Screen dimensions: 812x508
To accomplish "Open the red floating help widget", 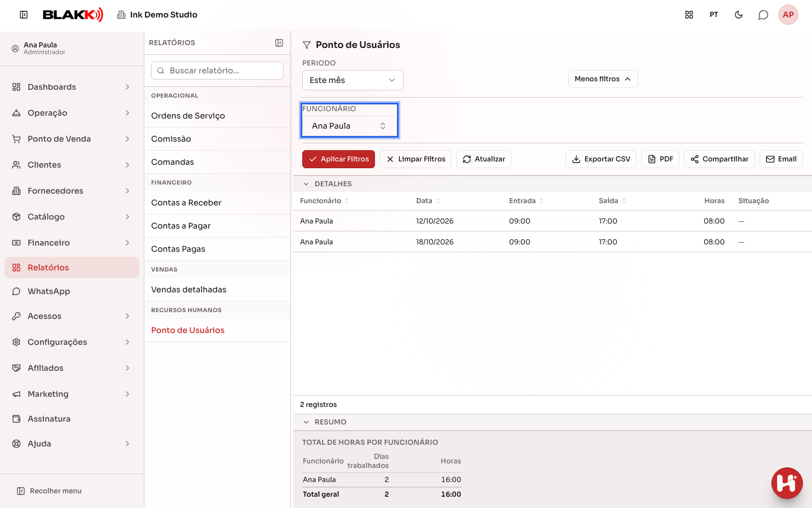I will click(x=787, y=483).
